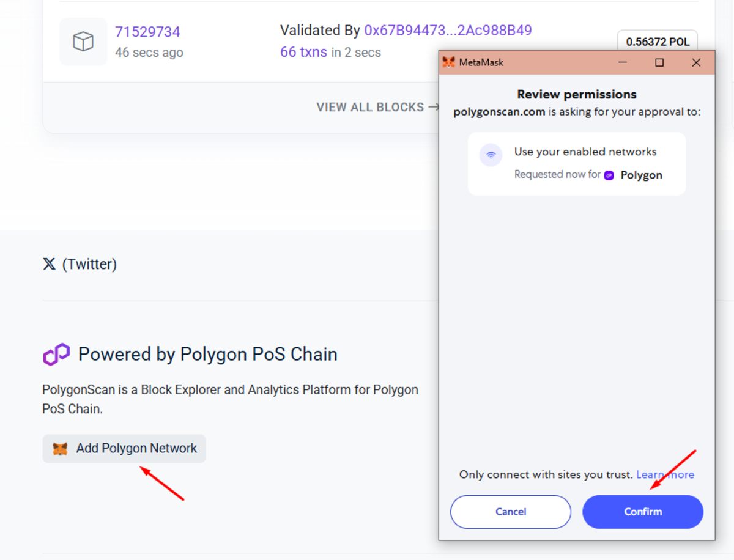Screen dimensions: 734x560
Task: Open validator address 0x67B94473...2Ac988B49
Action: (x=448, y=31)
